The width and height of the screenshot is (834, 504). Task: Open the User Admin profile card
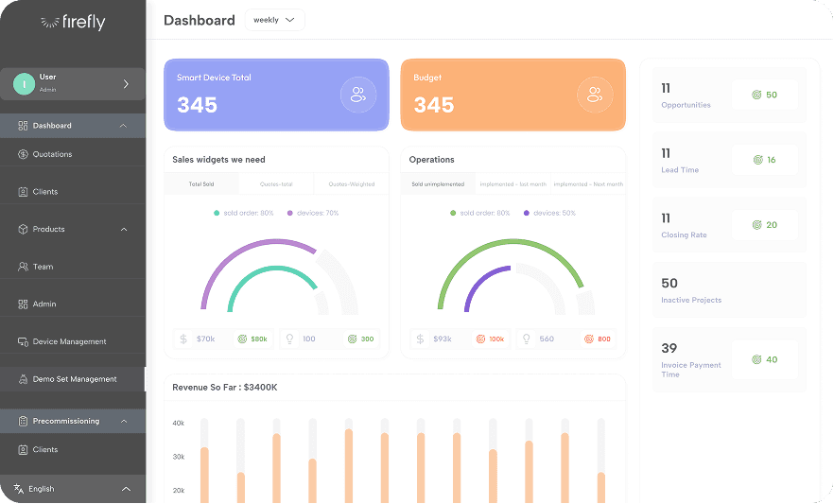coord(72,83)
